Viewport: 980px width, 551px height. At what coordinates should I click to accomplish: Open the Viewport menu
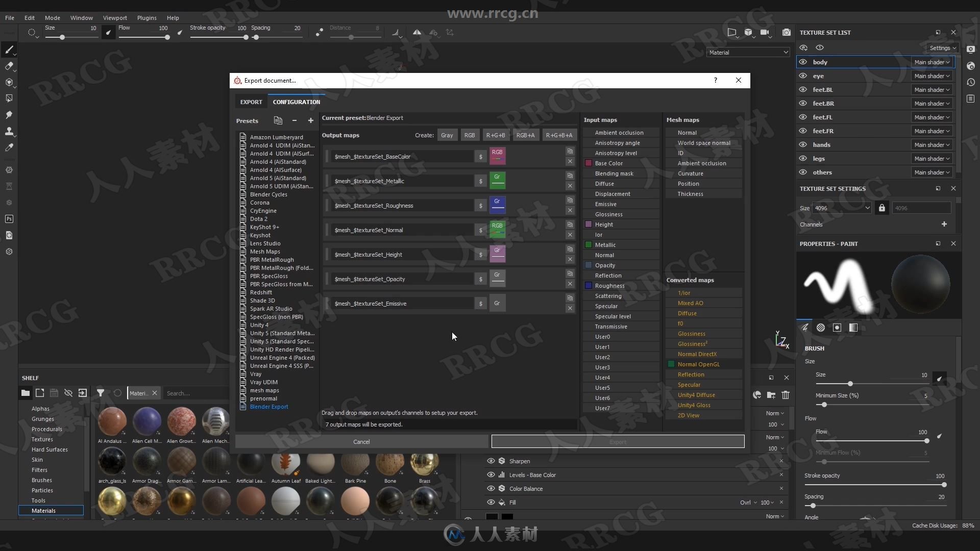tap(115, 17)
